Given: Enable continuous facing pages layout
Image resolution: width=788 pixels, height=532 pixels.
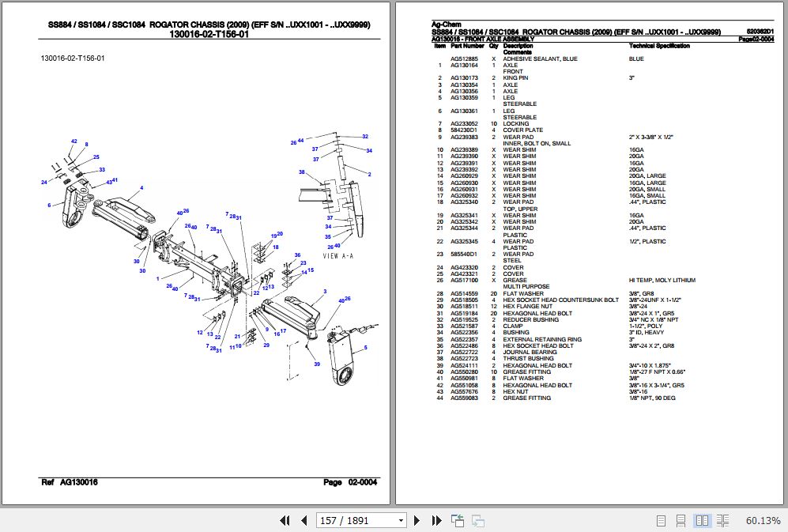Looking at the screenshot, I should [x=723, y=520].
